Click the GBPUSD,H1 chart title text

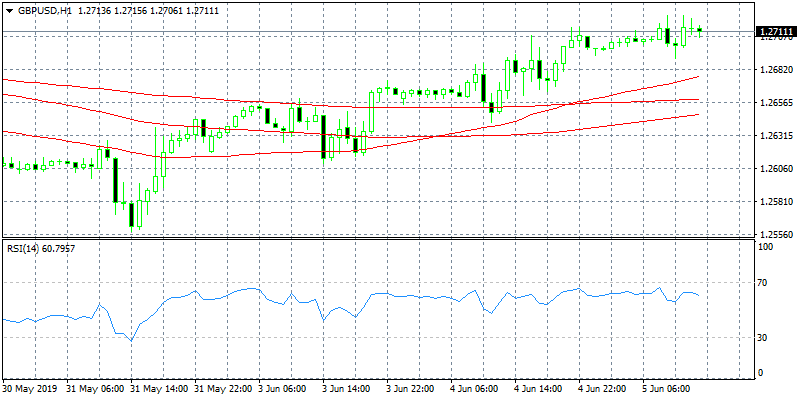(x=44, y=9)
